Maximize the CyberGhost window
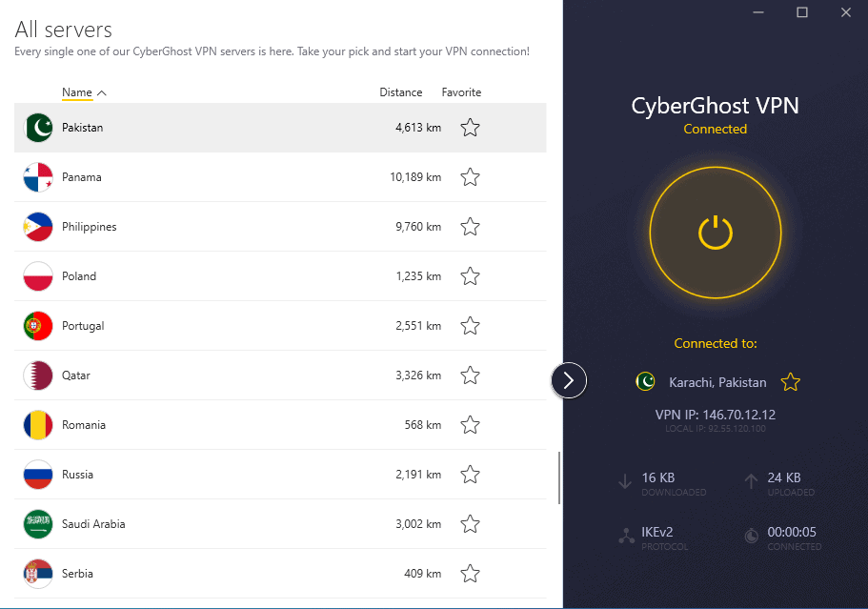The width and height of the screenshot is (868, 609). 802,12
